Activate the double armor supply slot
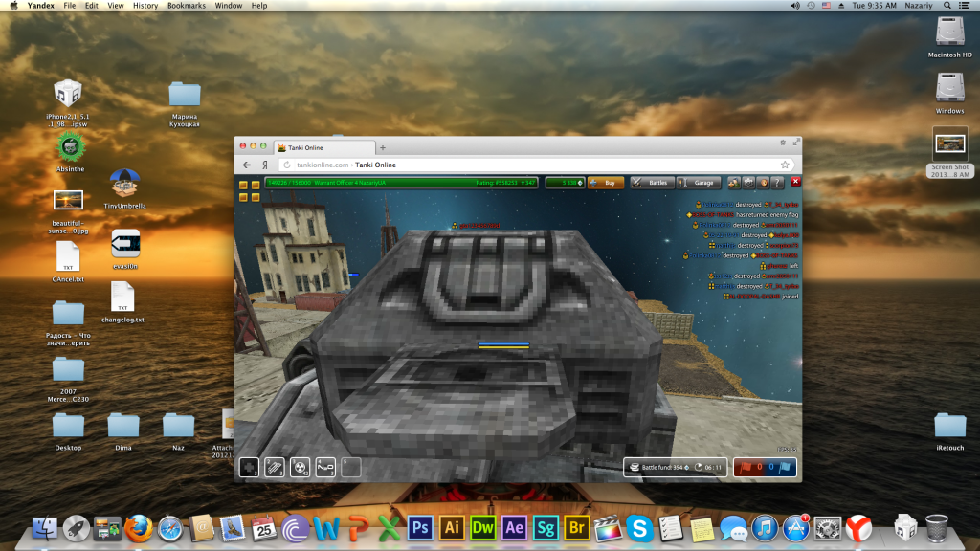Image resolution: width=980 pixels, height=551 pixels. click(274, 467)
